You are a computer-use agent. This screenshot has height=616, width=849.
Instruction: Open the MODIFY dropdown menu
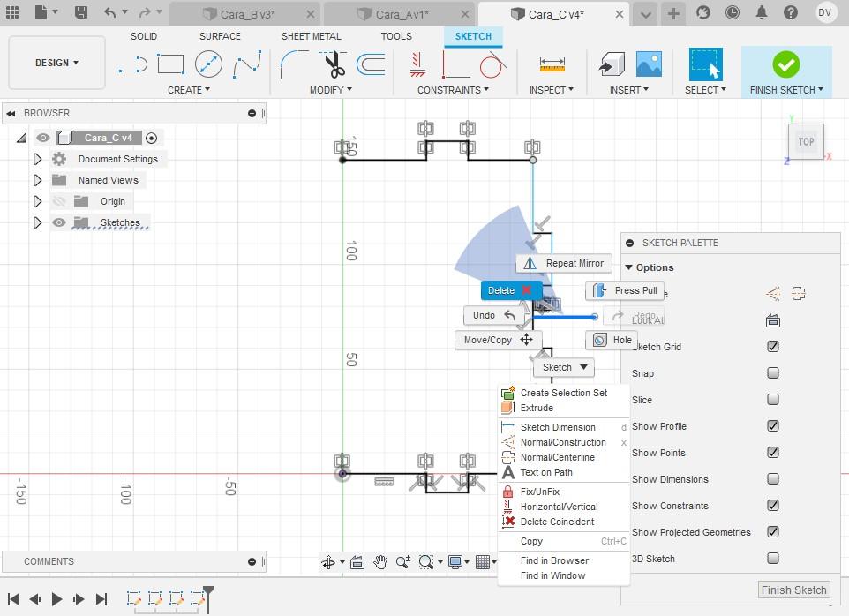[x=331, y=90]
